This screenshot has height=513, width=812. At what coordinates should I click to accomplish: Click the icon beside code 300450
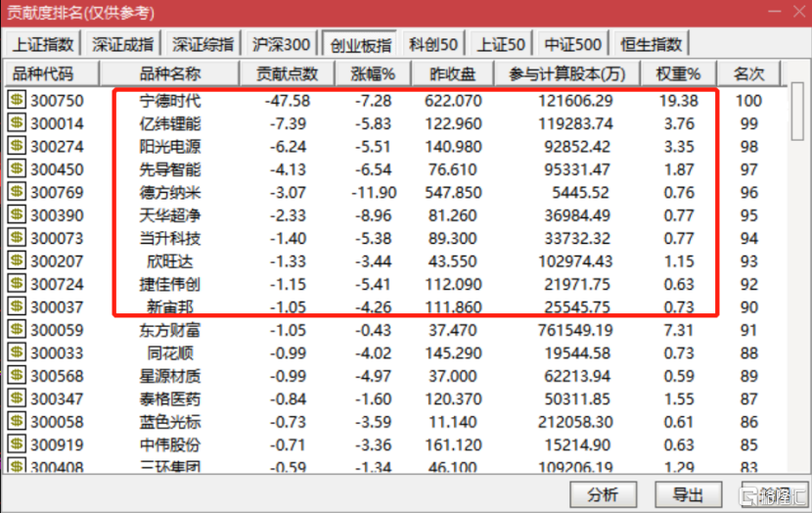coord(17,168)
